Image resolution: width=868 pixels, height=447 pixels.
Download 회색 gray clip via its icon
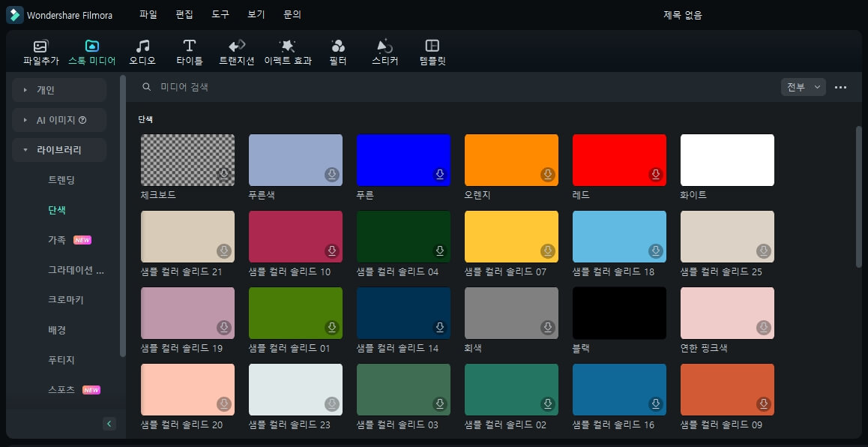547,327
